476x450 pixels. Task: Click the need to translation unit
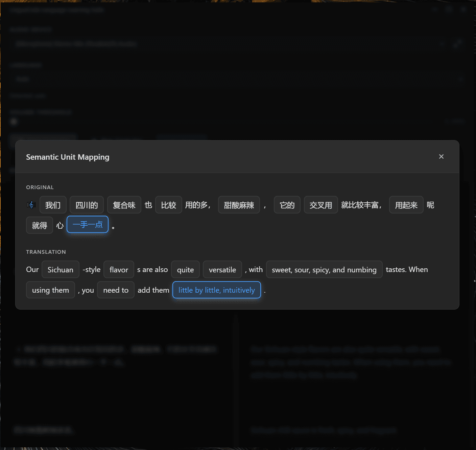[116, 290]
